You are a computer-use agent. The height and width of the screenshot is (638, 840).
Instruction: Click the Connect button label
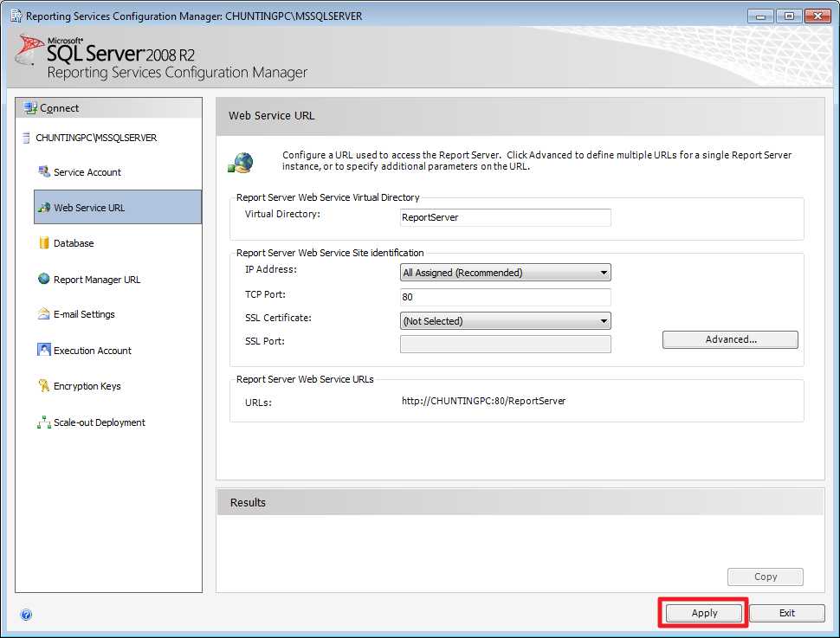coord(60,108)
